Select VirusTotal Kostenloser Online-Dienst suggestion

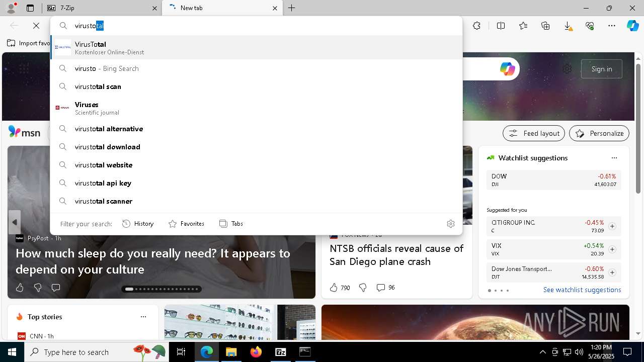click(x=256, y=48)
